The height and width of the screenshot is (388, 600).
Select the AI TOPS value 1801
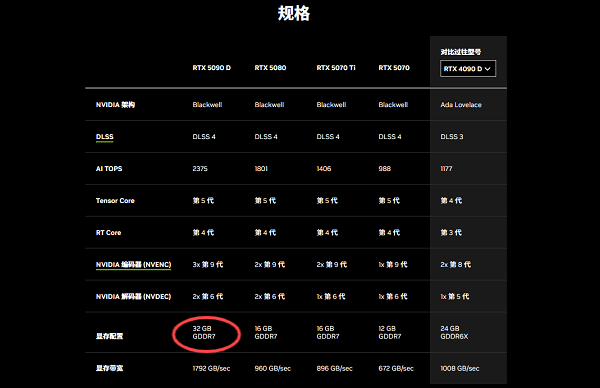261,169
